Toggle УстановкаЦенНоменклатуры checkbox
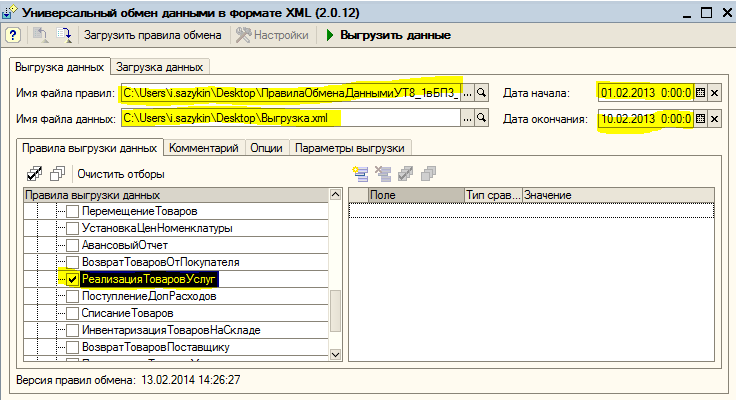The height and width of the screenshot is (400, 736). (x=72, y=228)
